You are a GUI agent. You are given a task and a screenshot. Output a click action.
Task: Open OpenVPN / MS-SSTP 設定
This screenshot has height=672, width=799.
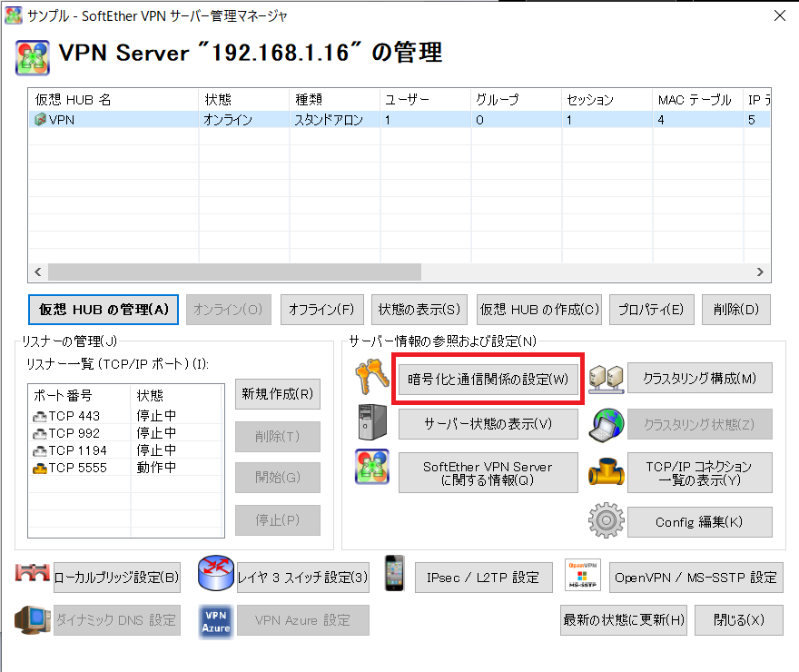click(696, 578)
